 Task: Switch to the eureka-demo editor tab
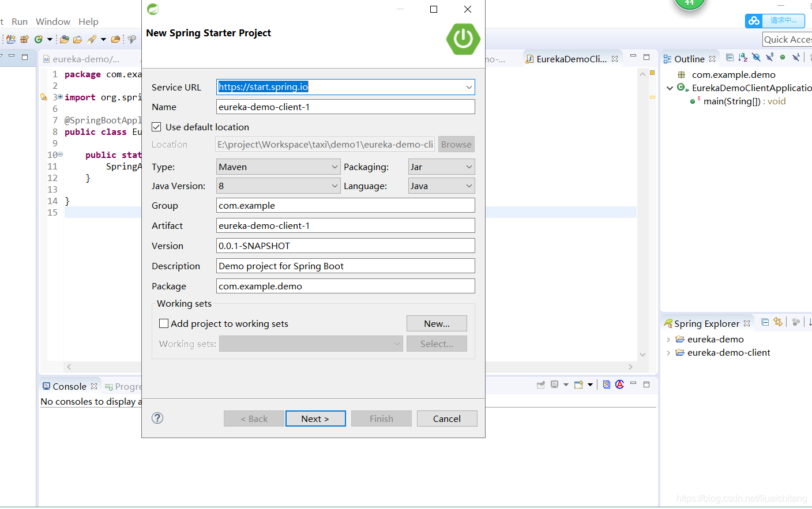point(87,59)
